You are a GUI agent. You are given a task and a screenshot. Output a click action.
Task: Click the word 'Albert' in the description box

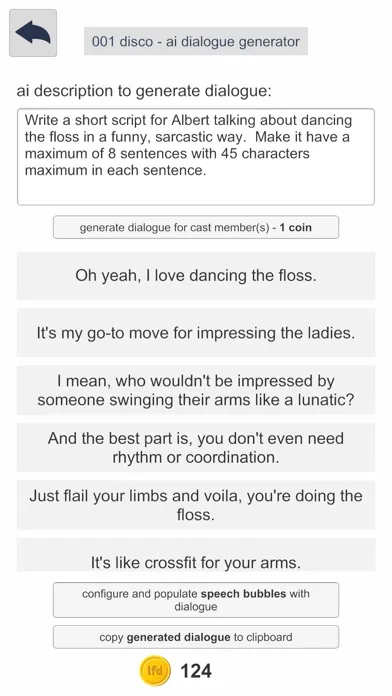coord(193,120)
